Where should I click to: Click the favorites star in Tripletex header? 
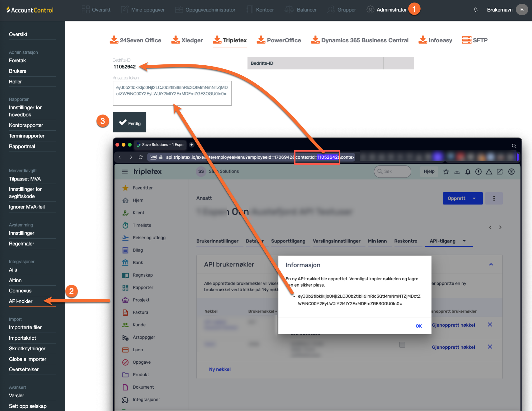(446, 171)
